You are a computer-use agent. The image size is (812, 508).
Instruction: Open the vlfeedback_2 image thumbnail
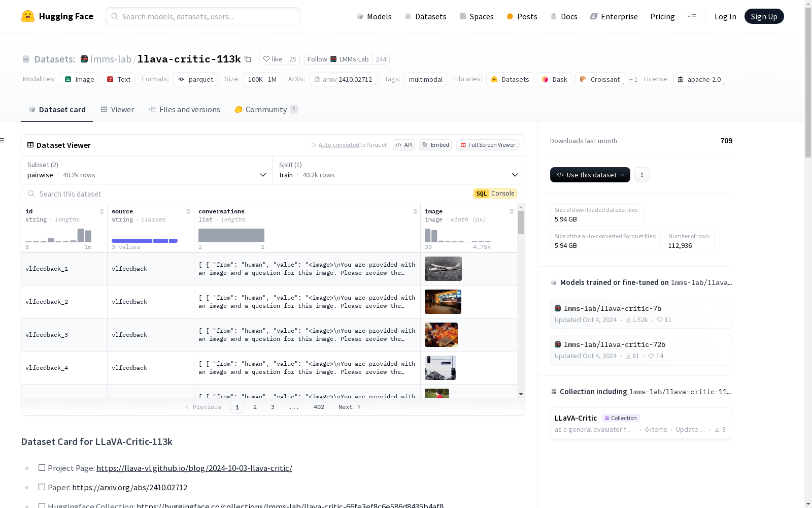[443, 302]
